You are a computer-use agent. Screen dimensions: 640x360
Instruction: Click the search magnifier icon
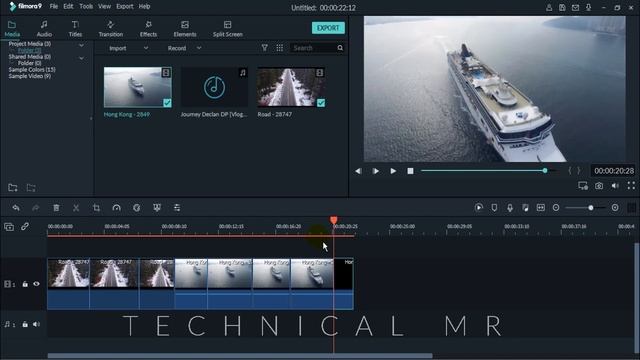[340, 48]
